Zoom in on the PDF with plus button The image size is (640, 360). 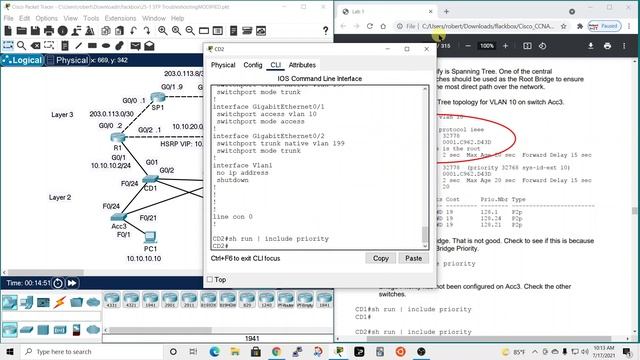point(505,46)
